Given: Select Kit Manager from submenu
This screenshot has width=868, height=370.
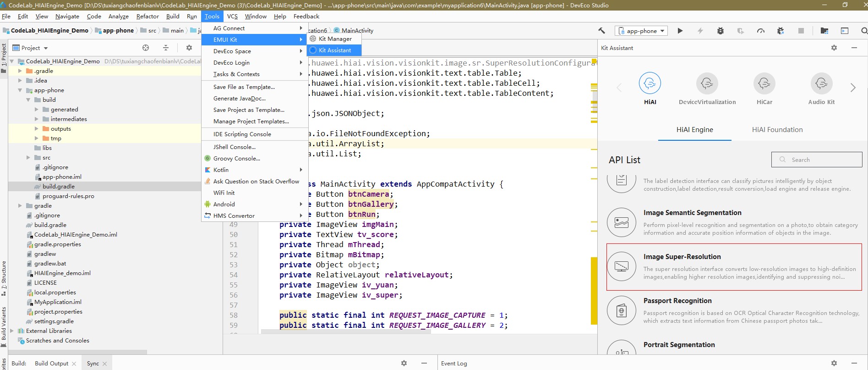Looking at the screenshot, I should click(334, 39).
